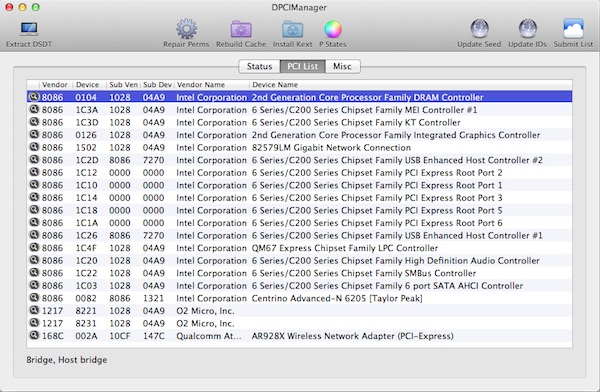Open the Misc tab
Screen dimensions: 600x392
click(342, 66)
